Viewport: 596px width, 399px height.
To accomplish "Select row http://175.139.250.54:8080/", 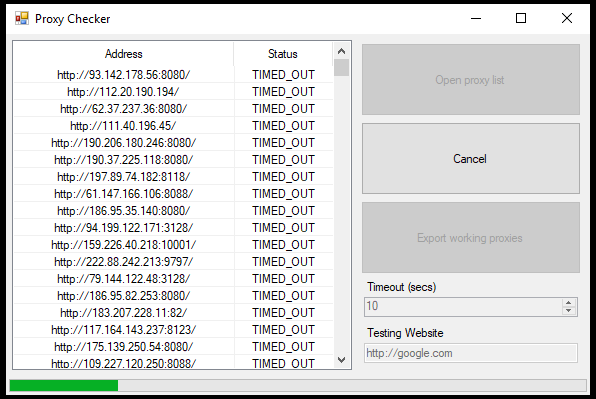I will [173, 347].
